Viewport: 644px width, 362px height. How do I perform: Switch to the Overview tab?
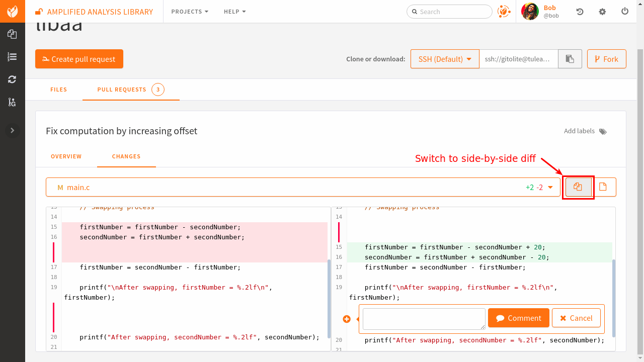click(66, 156)
